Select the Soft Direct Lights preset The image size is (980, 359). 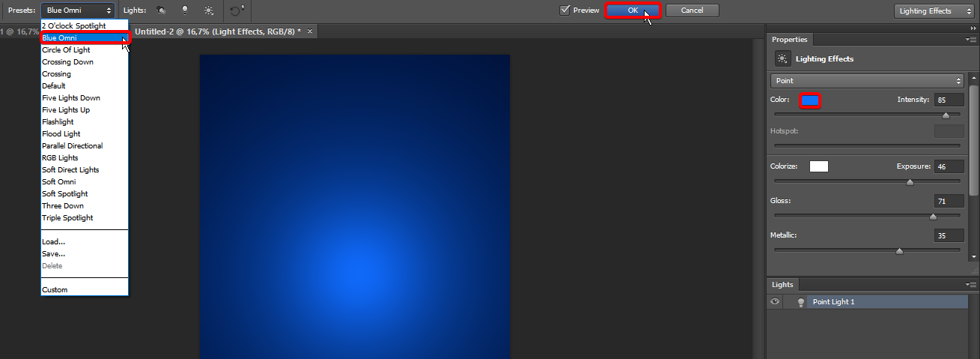click(85, 170)
